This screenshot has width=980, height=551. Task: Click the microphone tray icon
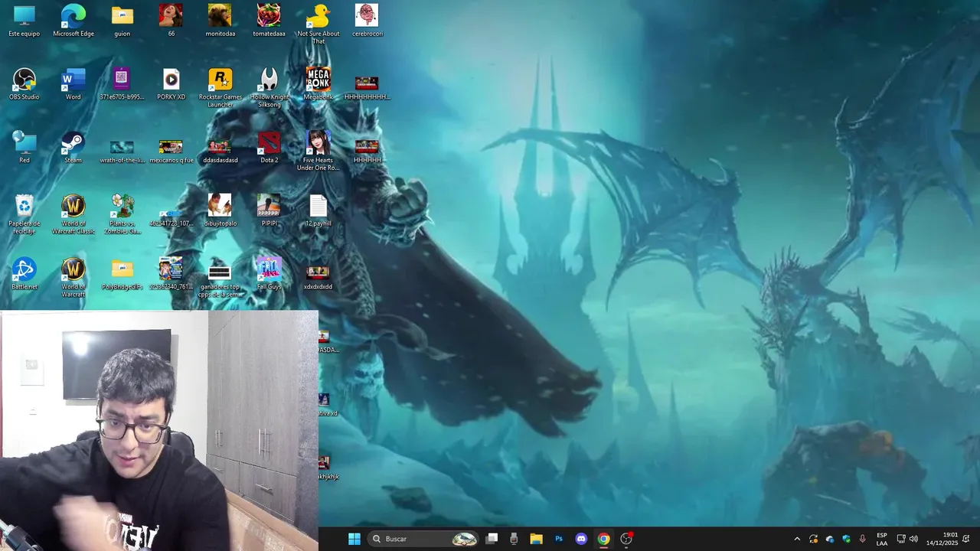coord(863,539)
